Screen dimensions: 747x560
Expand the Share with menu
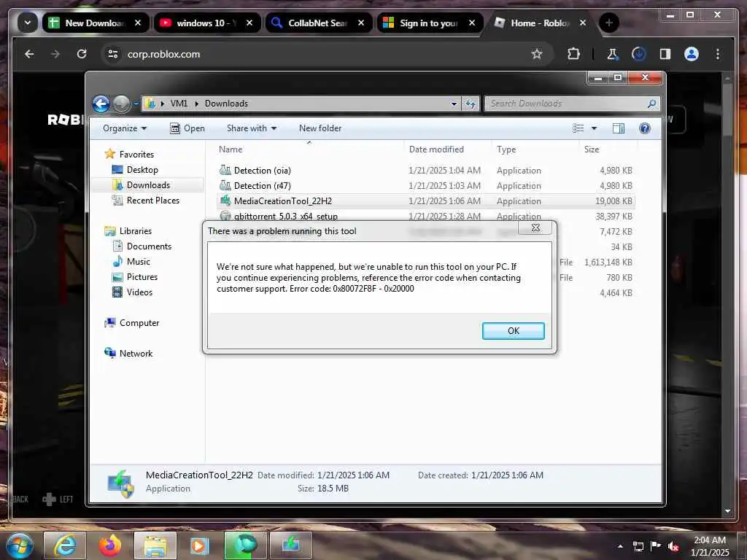(252, 128)
